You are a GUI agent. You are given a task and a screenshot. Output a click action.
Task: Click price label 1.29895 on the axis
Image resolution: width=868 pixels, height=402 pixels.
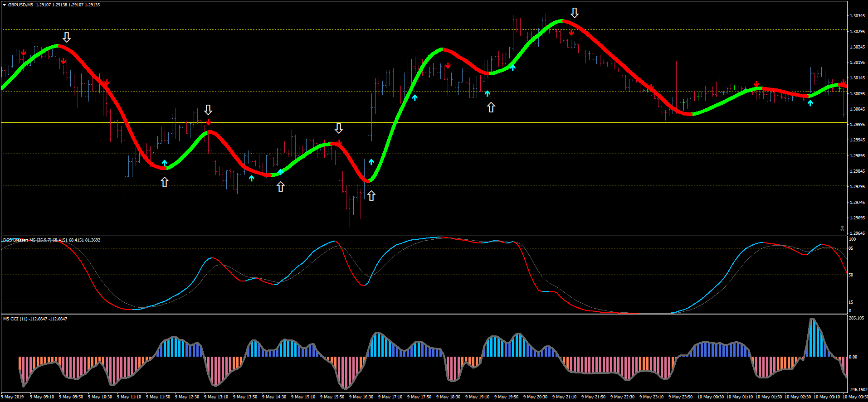click(x=856, y=156)
